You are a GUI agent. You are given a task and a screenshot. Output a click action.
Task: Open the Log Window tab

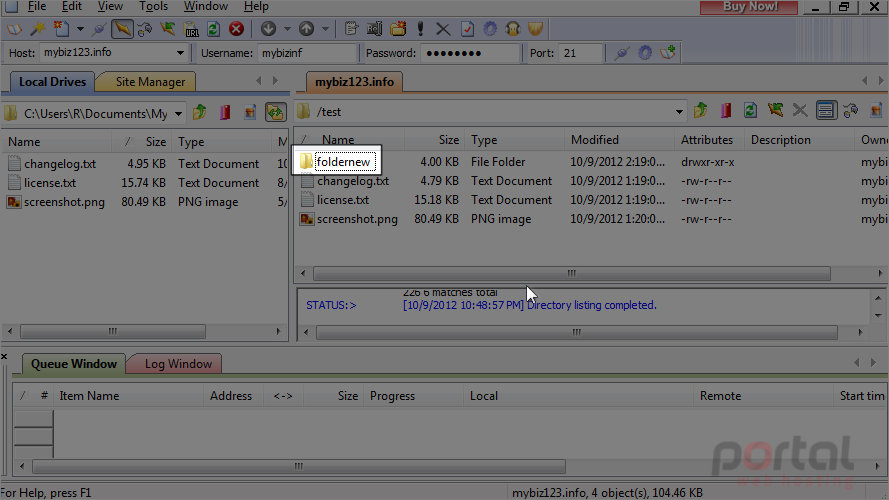[x=178, y=364]
